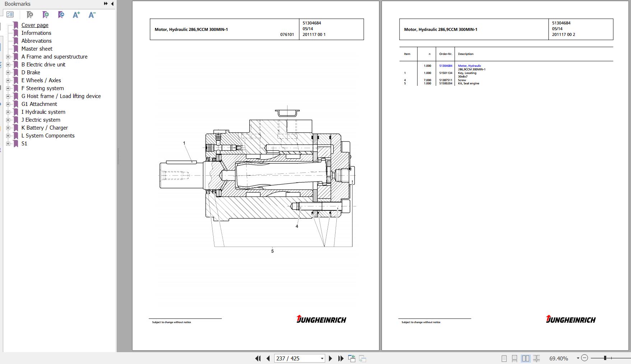This screenshot has height=364, width=631.
Task: Click the zoom slider handle
Action: click(x=605, y=358)
